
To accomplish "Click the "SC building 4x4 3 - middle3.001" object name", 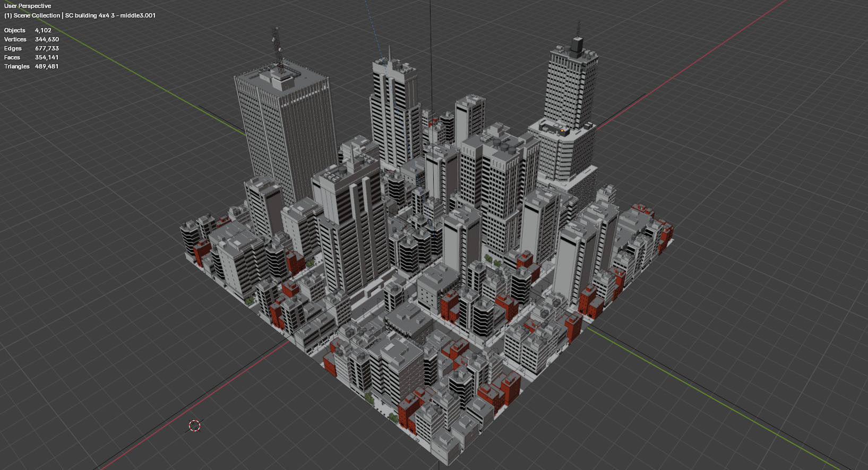I will pyautogui.click(x=110, y=15).
